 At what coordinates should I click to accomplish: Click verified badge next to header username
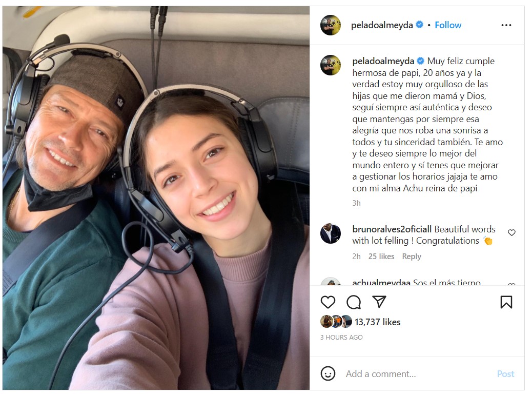[x=420, y=25]
